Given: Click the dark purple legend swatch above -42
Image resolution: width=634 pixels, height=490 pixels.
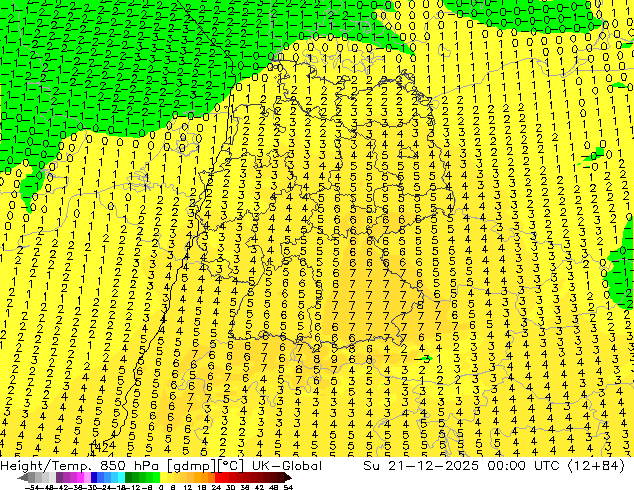Looking at the screenshot, I should (x=59, y=477).
